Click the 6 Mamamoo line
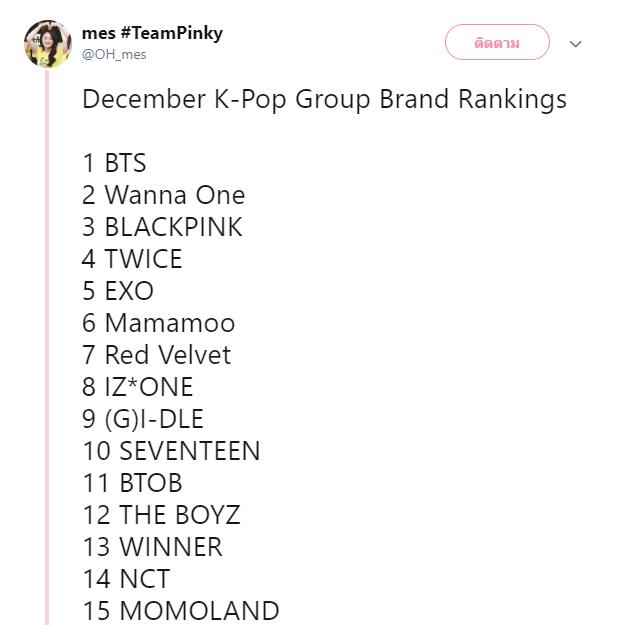Viewport: 617px width, 625px height. click(x=159, y=322)
